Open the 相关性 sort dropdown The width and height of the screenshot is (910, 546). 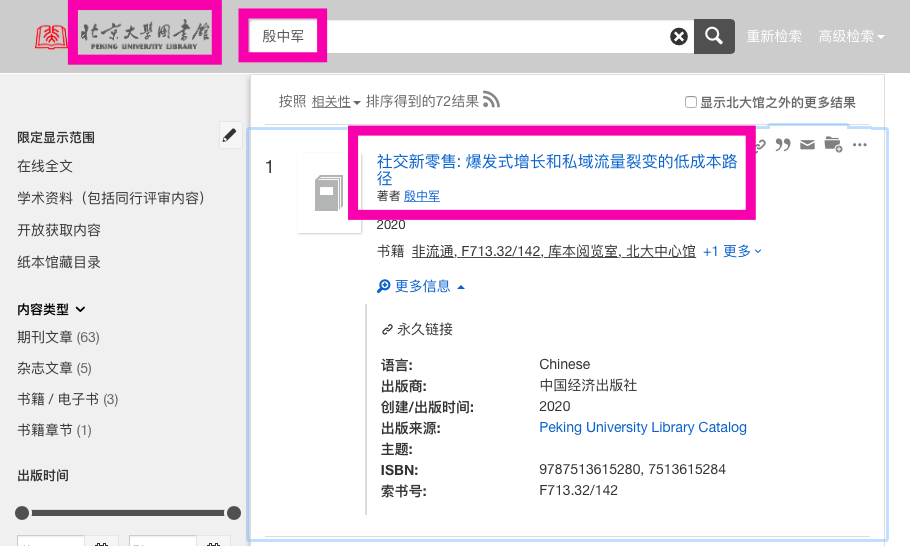click(x=335, y=101)
